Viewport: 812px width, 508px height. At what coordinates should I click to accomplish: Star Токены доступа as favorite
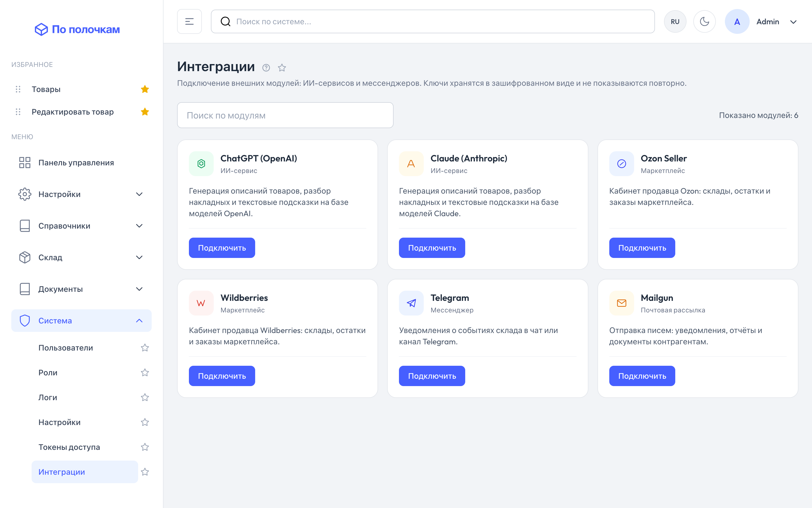pos(145,447)
